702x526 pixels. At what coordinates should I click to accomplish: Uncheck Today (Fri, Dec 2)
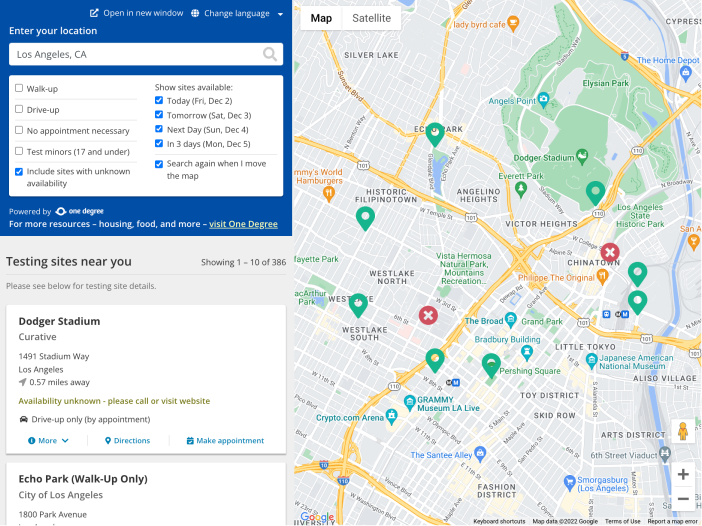pyautogui.click(x=159, y=100)
